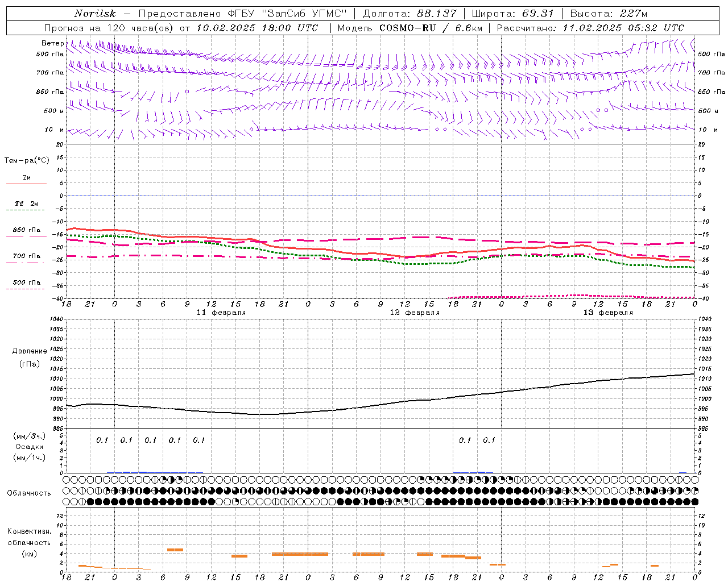Click the 'Конвективн.' convective cloud label
The height and width of the screenshot is (582, 728).
click(x=30, y=531)
